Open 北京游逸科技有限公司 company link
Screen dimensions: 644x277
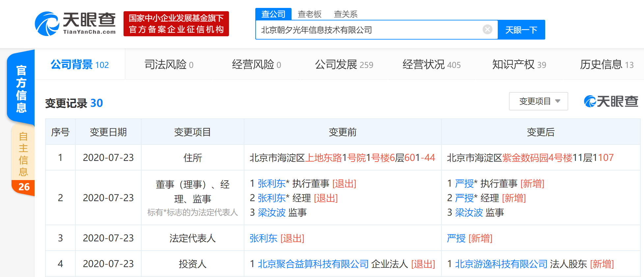tap(501, 264)
